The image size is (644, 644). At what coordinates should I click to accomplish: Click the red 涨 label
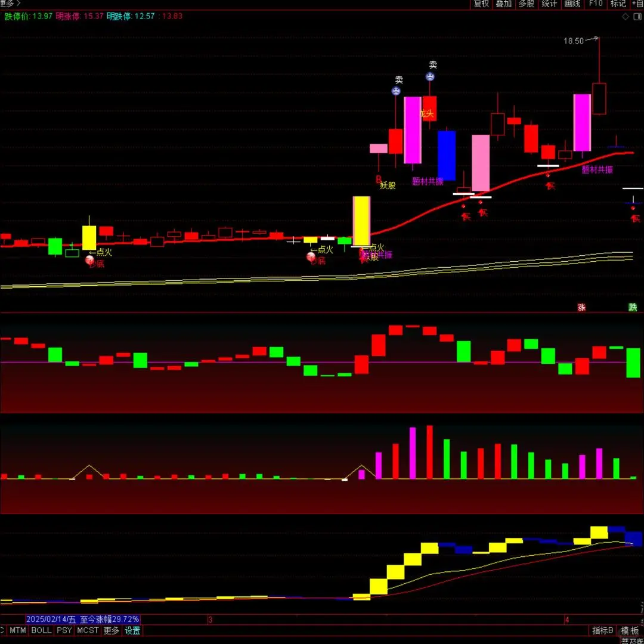point(581,307)
